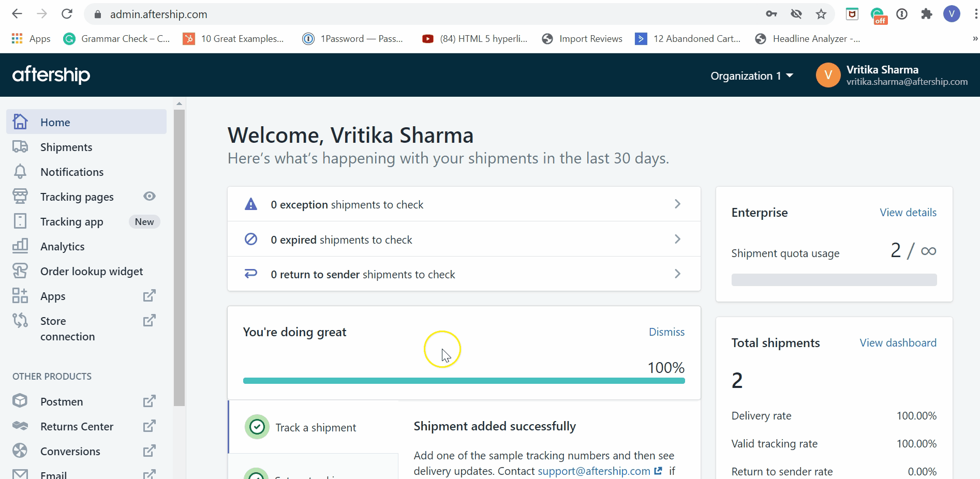Viewport: 980px width, 479px height.
Task: Click the Shipments truck icon
Action: coord(20,147)
